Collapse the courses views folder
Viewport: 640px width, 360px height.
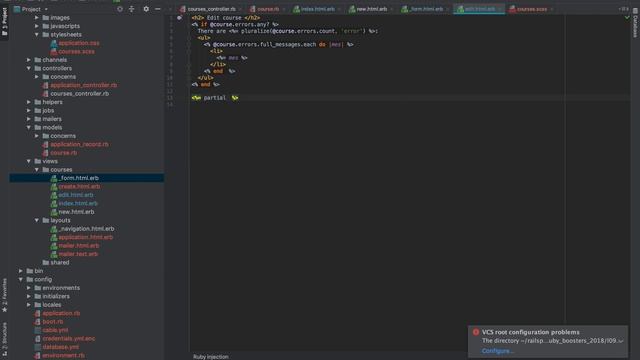(x=37, y=170)
